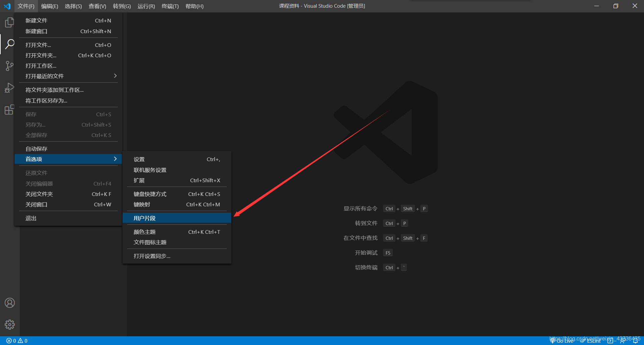The height and width of the screenshot is (345, 644).
Task: Choose 打开文件夹... menu entry
Action: (x=68, y=55)
